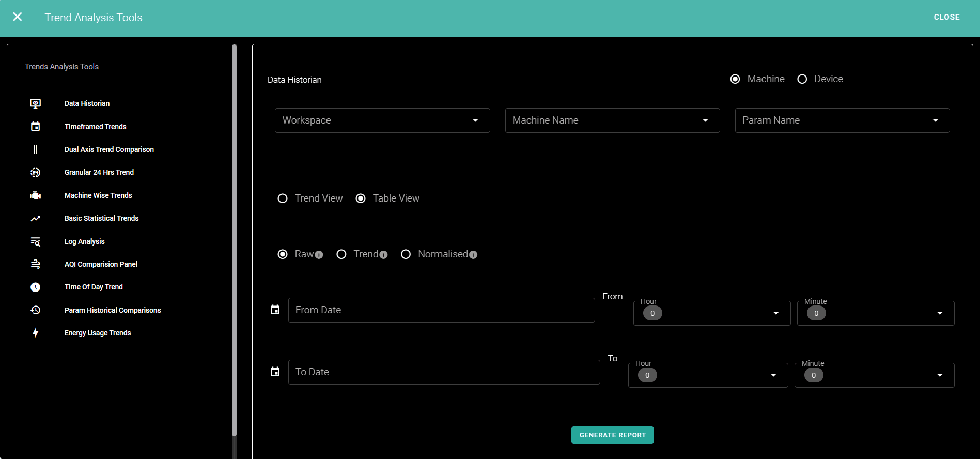Click the Machine Wise Trends engine icon
This screenshot has width=980, height=459.
coord(35,195)
